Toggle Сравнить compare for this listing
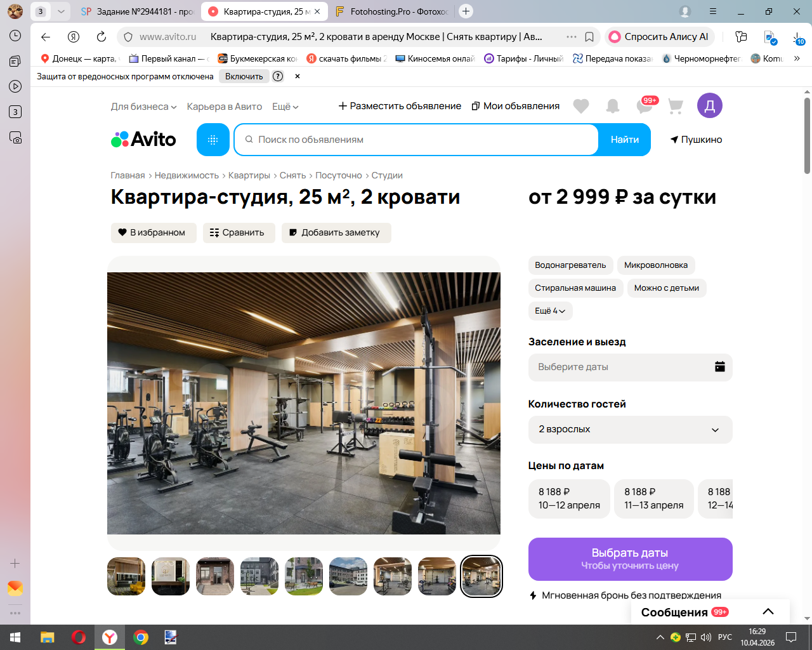The image size is (812, 650). tap(239, 233)
